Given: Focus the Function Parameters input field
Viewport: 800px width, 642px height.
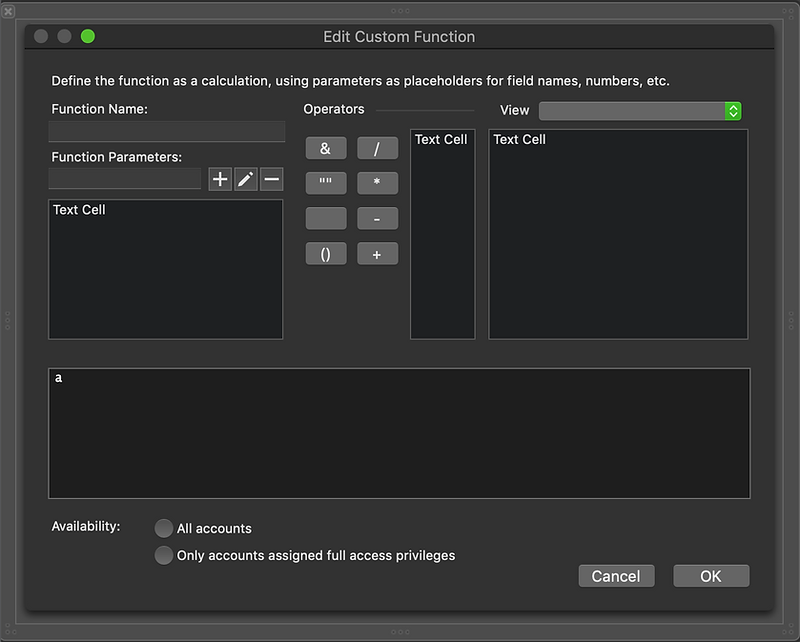Looking at the screenshot, I should pyautogui.click(x=125, y=179).
